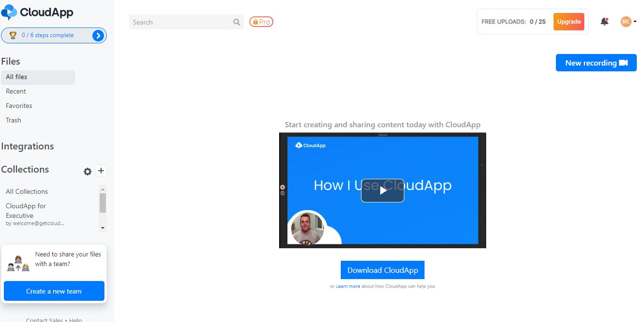Click the collections scrollbar thumb
The width and height of the screenshot is (644, 322).
coord(103,203)
